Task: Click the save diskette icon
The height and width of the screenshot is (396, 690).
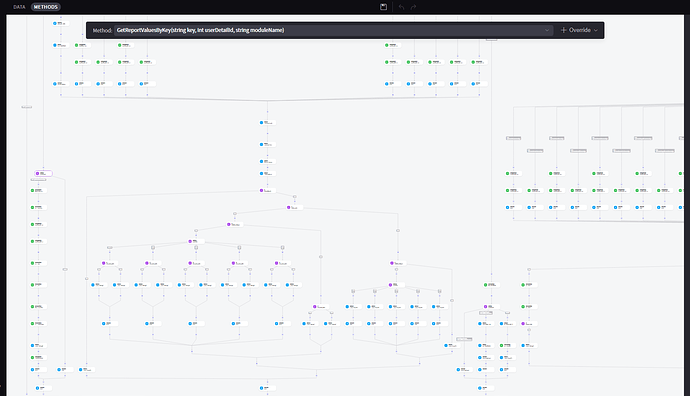Action: tap(383, 7)
